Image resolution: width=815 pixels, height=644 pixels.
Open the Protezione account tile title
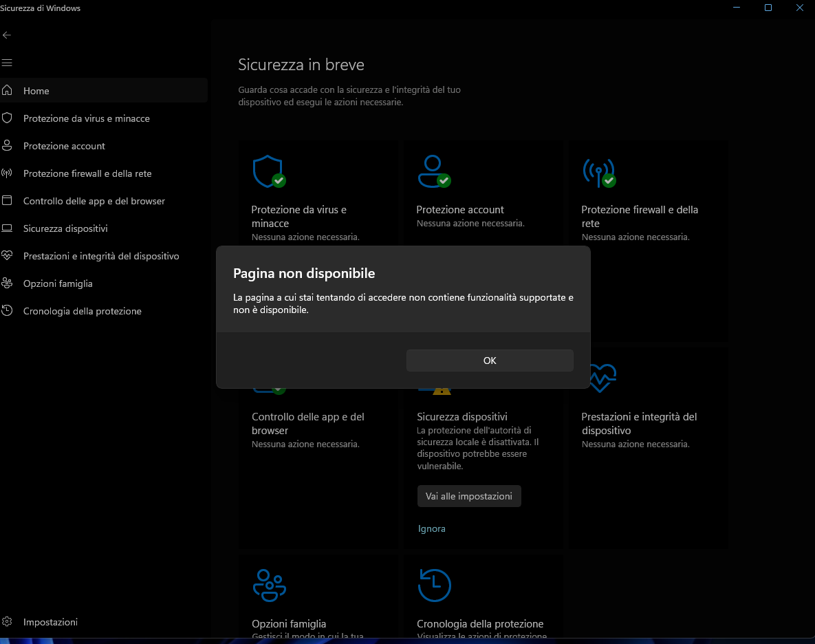460,209
